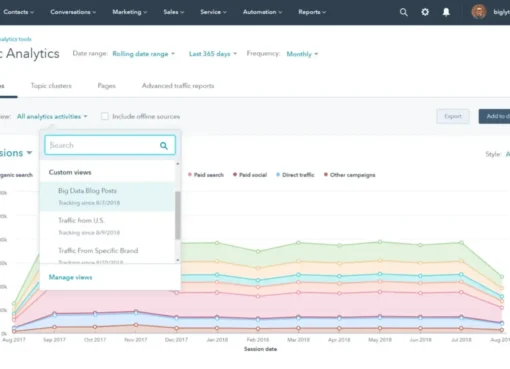The width and height of the screenshot is (510, 369).
Task: Click the Manage views link
Action: point(70,277)
